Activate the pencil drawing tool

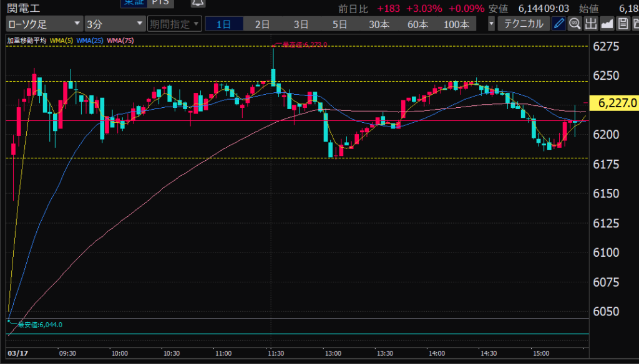(x=559, y=24)
